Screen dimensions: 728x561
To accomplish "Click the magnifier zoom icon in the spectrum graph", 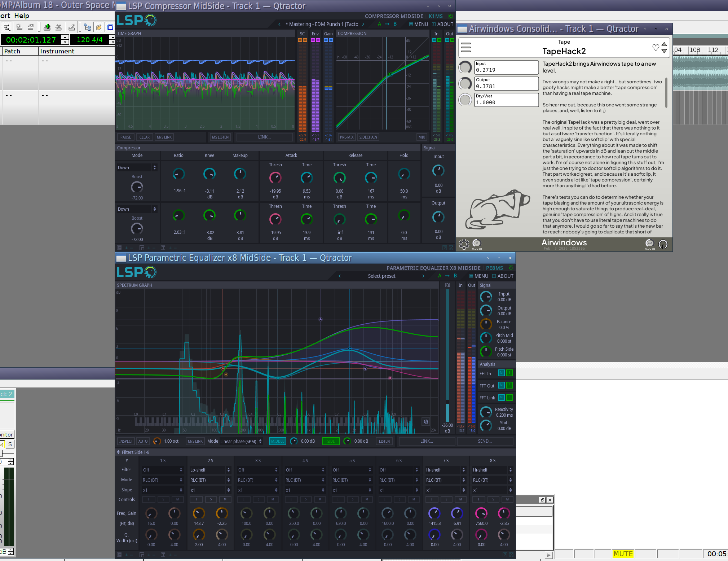I will click(447, 285).
